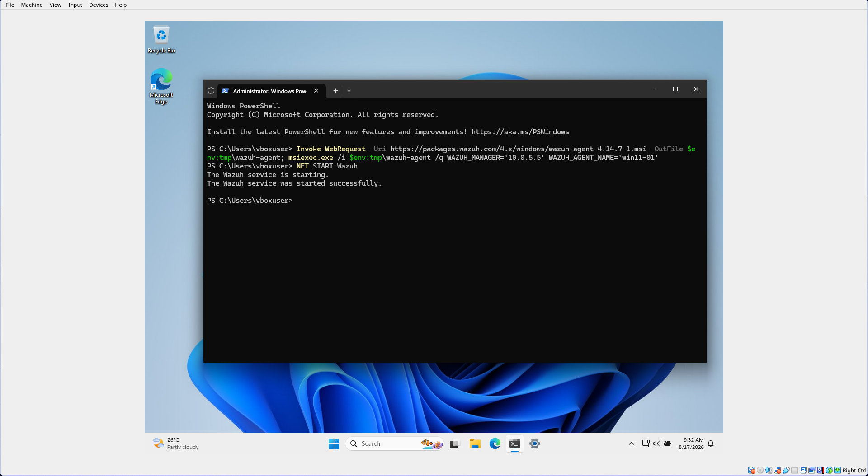The image size is (868, 476).
Task: Click the shared folders indicator
Action: [x=794, y=470]
